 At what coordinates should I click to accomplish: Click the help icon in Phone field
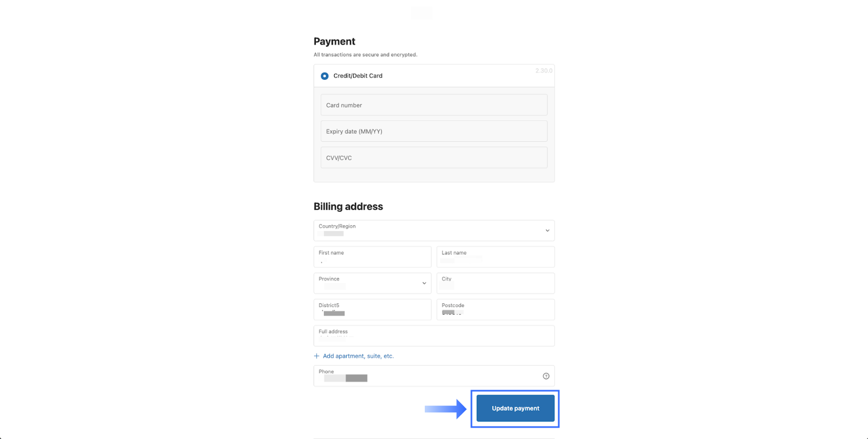coord(546,376)
